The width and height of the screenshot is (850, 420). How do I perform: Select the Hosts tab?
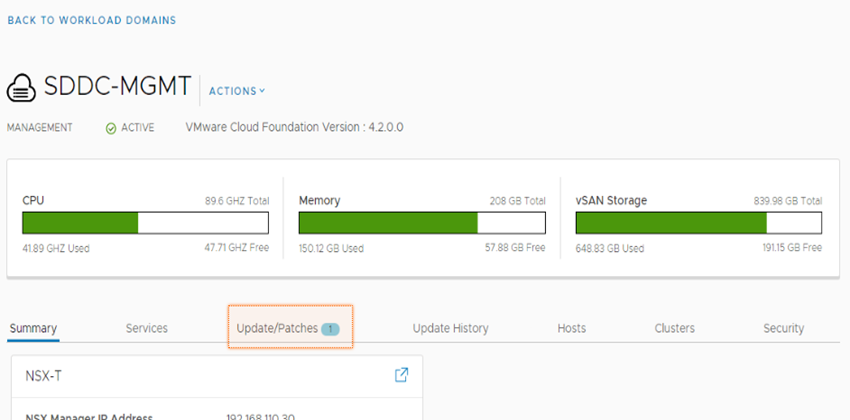tap(572, 328)
